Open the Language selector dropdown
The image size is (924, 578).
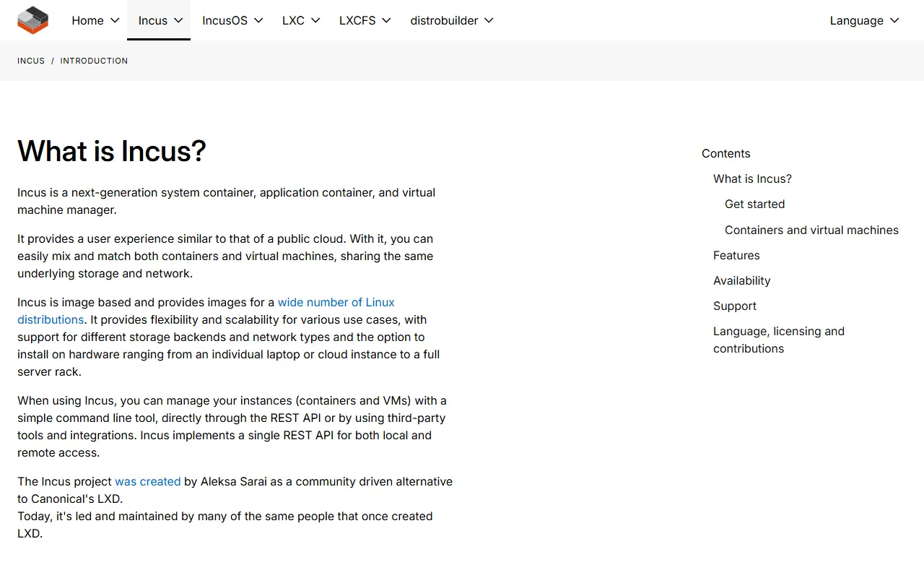click(x=865, y=20)
